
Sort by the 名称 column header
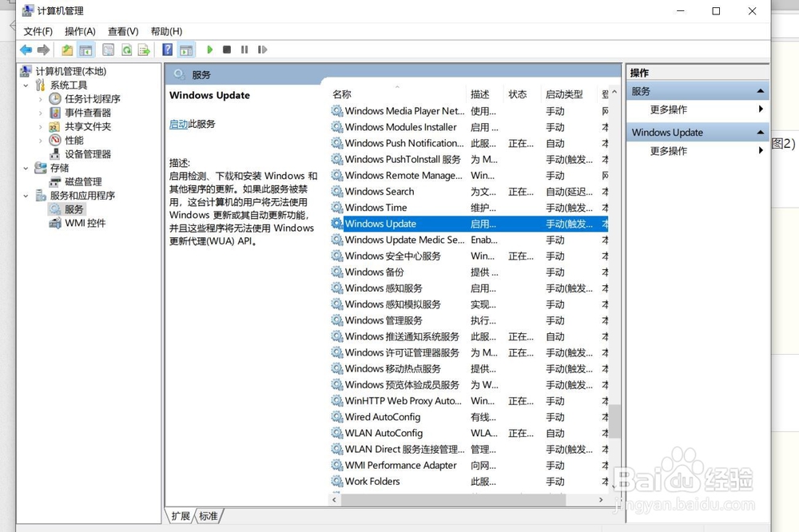pyautogui.click(x=397, y=94)
